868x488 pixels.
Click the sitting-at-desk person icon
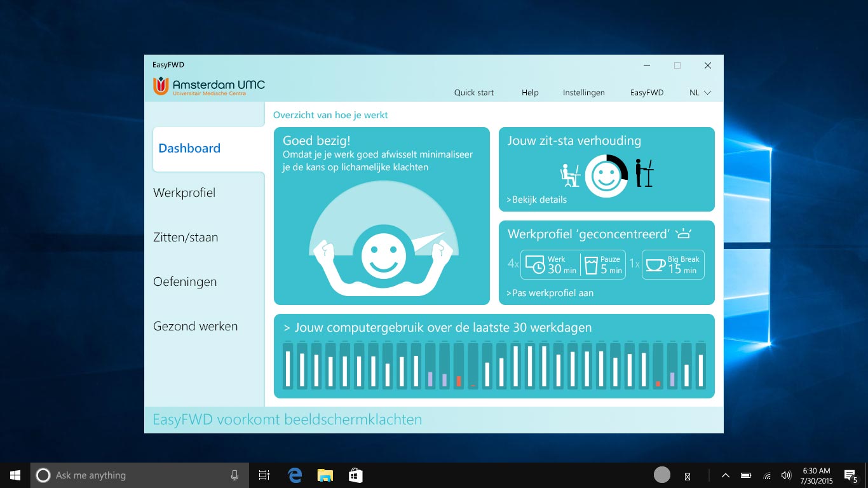[570, 175]
